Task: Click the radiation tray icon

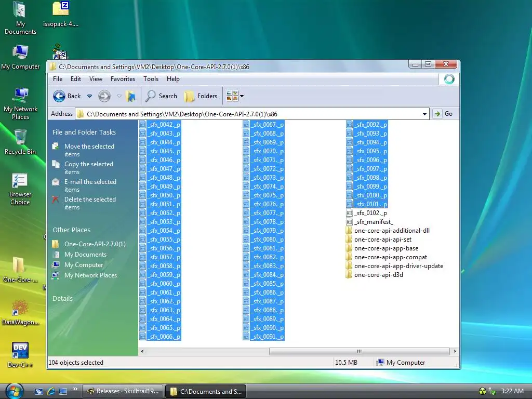Action: coord(482,391)
